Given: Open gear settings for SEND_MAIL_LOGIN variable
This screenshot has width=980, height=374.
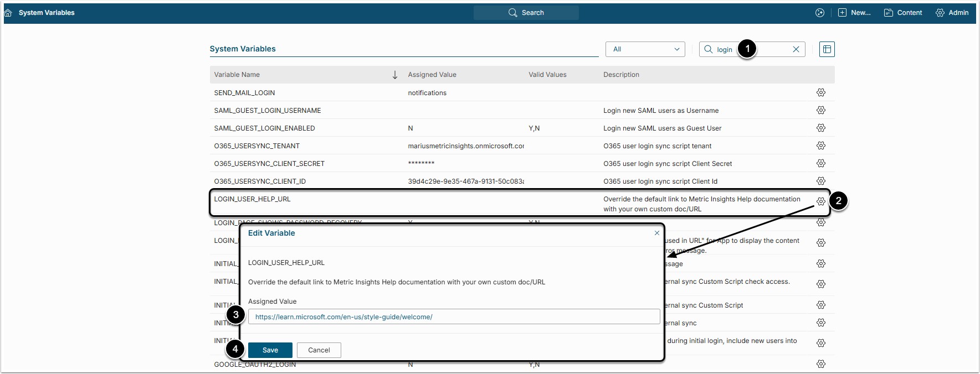Looking at the screenshot, I should pyautogui.click(x=821, y=92).
